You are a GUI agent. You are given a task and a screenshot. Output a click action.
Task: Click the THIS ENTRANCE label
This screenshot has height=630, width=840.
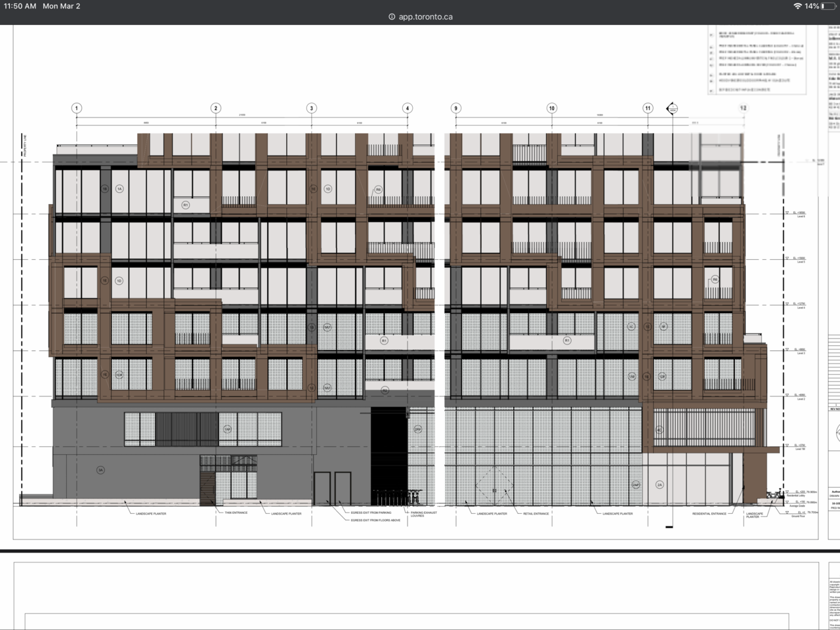pyautogui.click(x=236, y=513)
